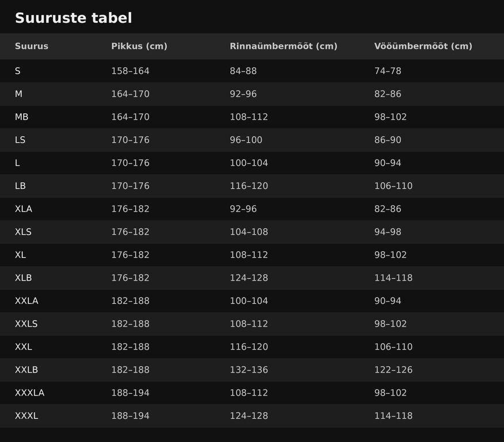Click the XLS size label

click(23, 232)
